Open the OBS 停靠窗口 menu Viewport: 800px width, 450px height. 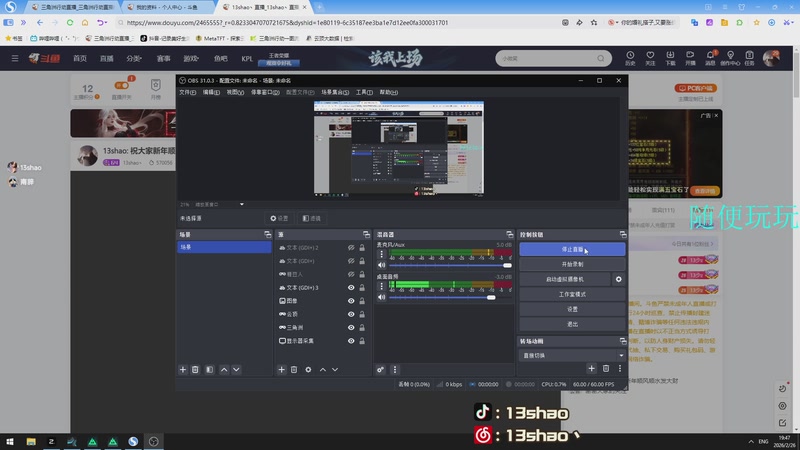pyautogui.click(x=265, y=92)
